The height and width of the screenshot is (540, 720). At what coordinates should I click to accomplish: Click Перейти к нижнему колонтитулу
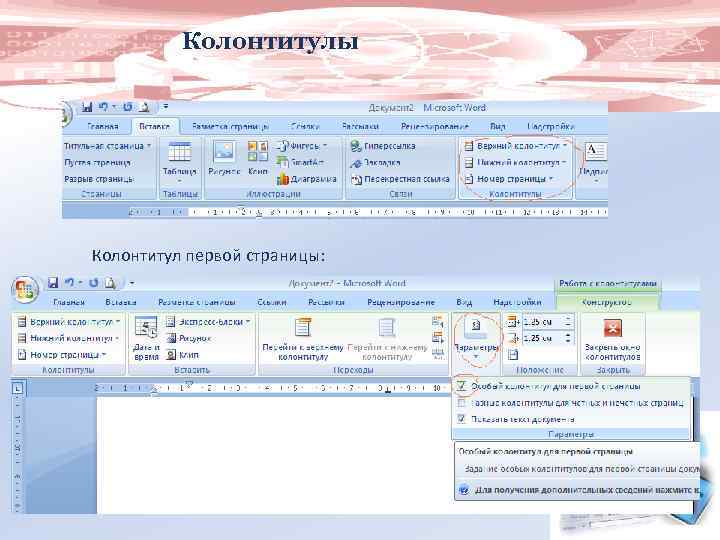(x=387, y=339)
